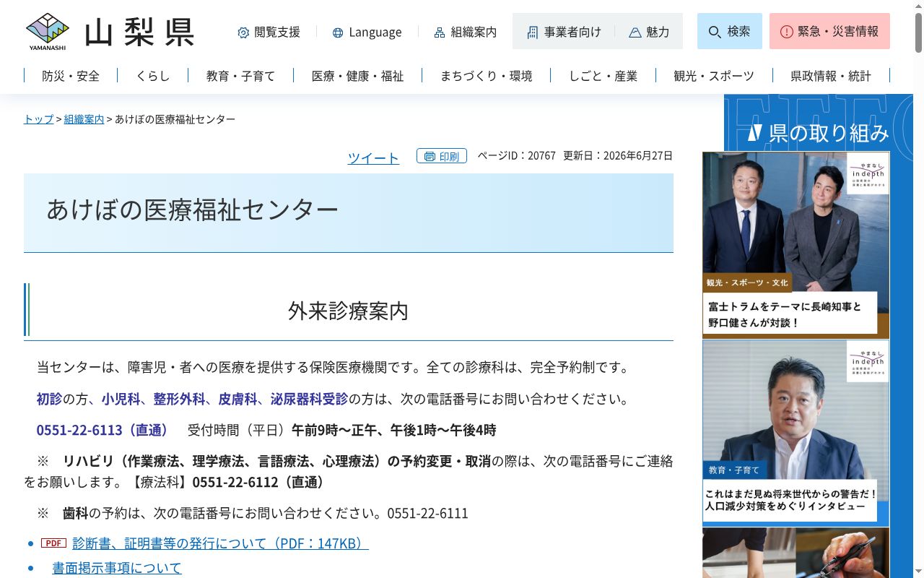Switch to the 魅力 section

(x=649, y=33)
